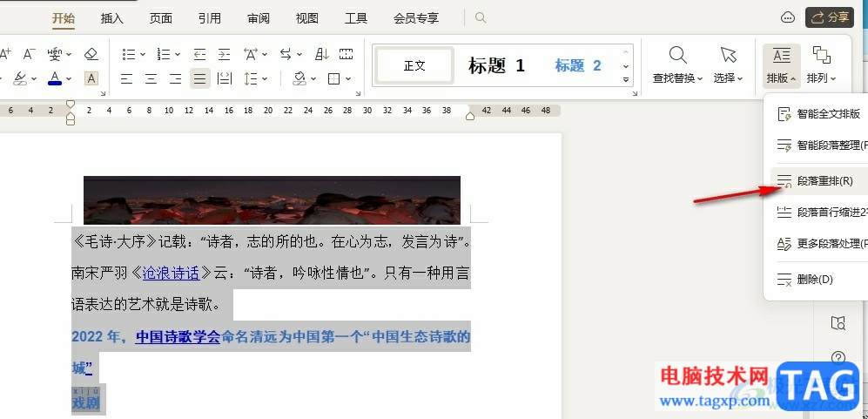The height and width of the screenshot is (419, 868).
Task: Expand the styles gallery
Action: coord(626,80)
